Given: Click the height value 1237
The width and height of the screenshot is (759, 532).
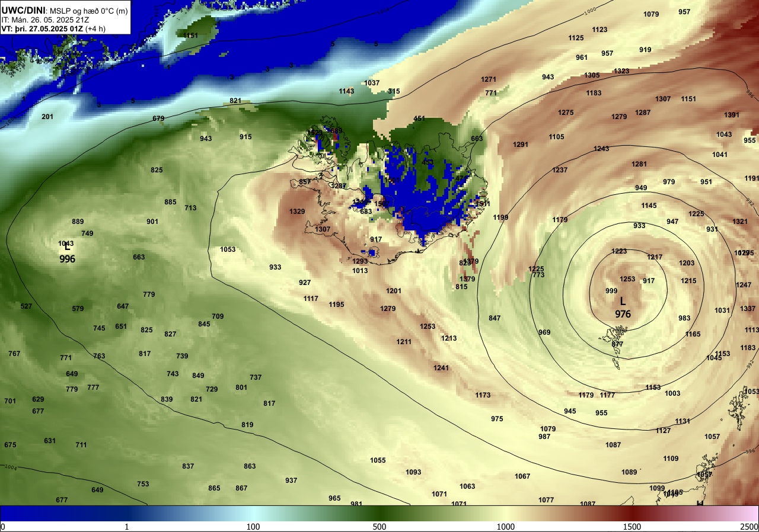Looking at the screenshot, I should click(x=560, y=170).
